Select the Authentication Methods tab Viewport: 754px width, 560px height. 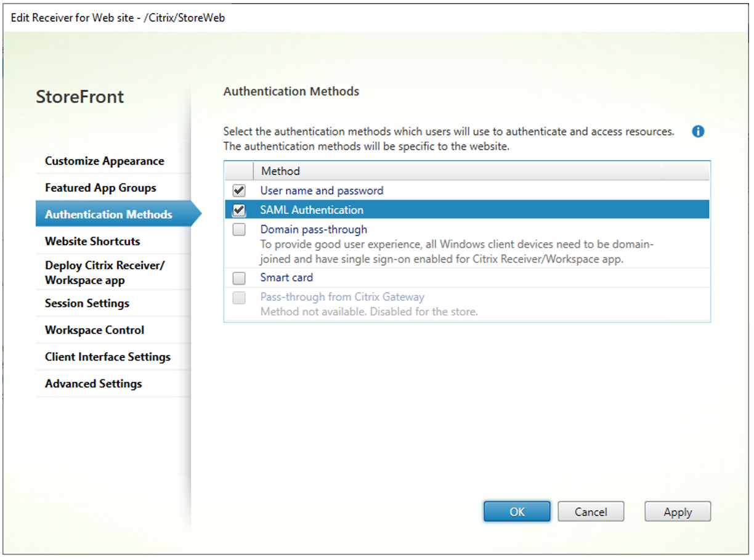[x=109, y=214]
